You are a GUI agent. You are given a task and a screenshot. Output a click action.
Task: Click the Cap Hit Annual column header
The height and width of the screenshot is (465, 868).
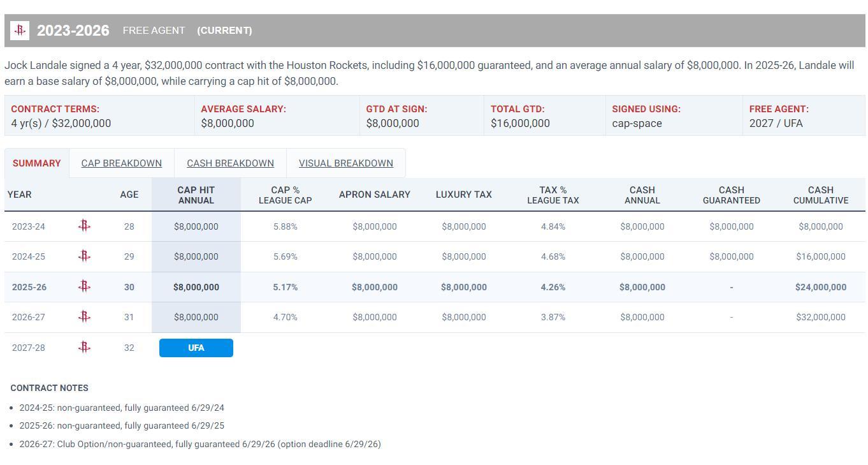coord(196,195)
